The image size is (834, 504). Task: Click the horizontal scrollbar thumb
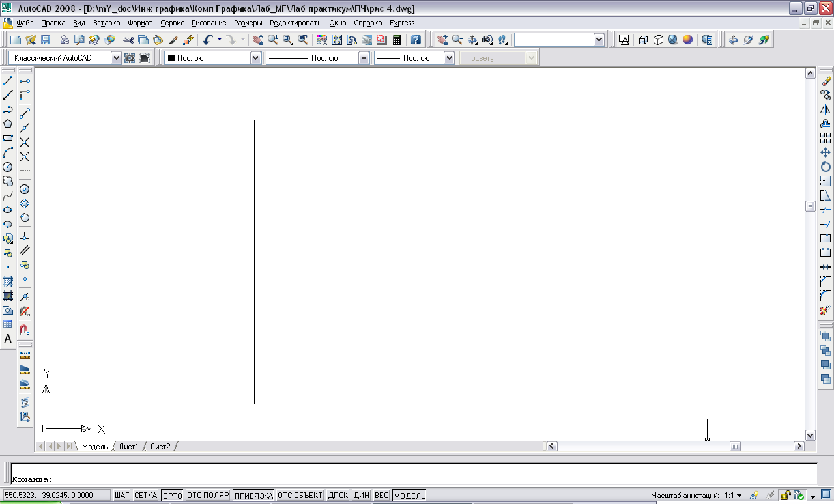pyautogui.click(x=735, y=446)
